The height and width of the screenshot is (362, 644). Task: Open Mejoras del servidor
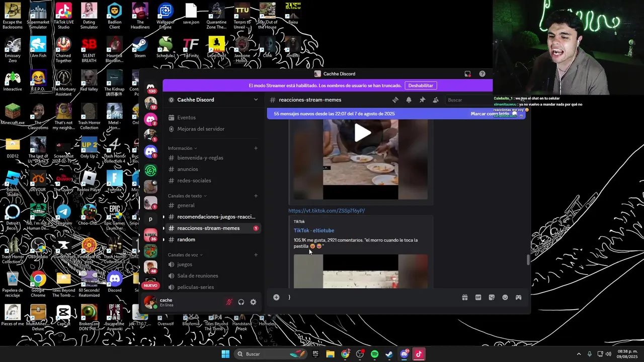click(213, 129)
